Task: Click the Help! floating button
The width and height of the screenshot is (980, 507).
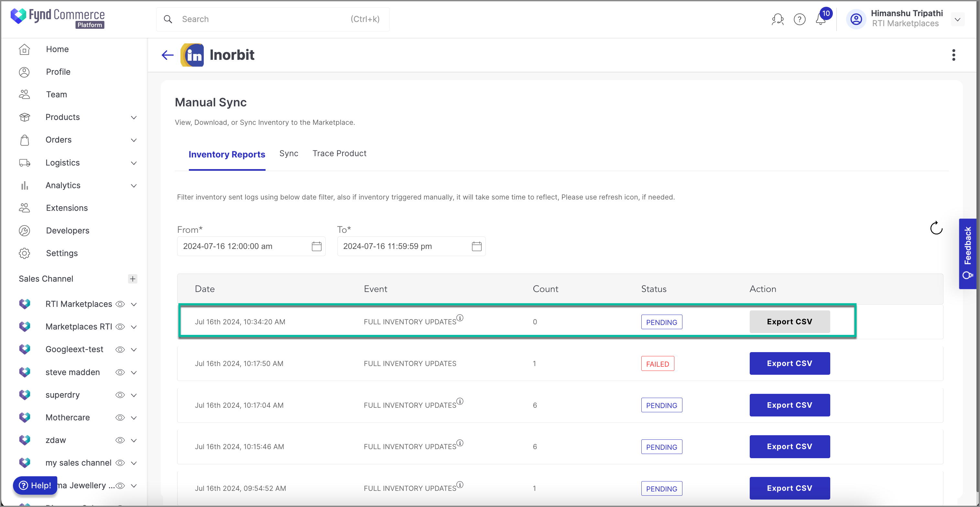Action: coord(35,485)
